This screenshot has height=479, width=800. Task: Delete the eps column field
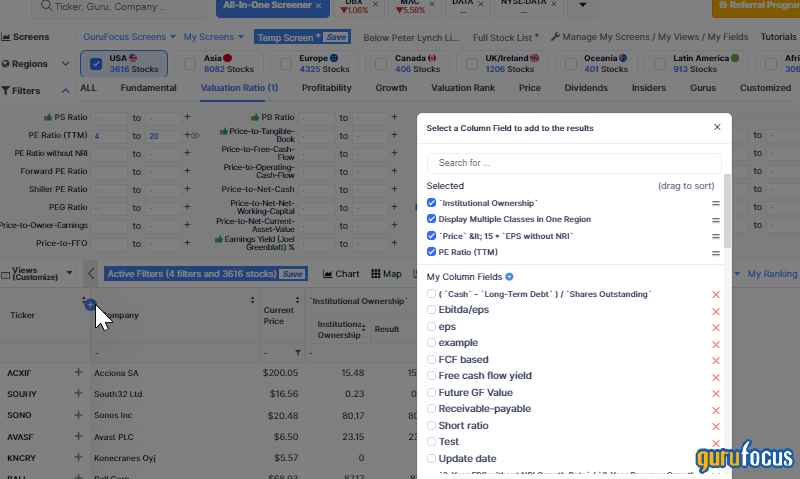click(716, 327)
